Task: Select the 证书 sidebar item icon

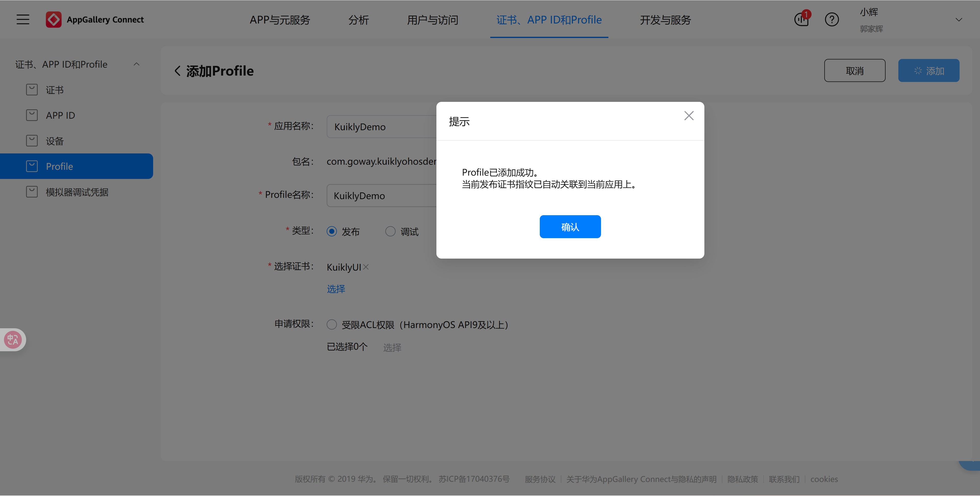Action: (32, 89)
